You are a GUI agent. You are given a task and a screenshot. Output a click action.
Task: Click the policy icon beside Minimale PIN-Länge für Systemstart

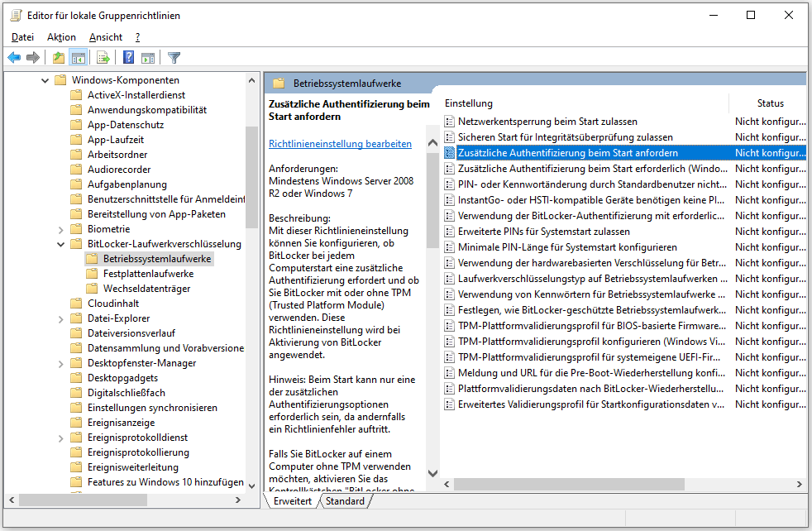(450, 247)
